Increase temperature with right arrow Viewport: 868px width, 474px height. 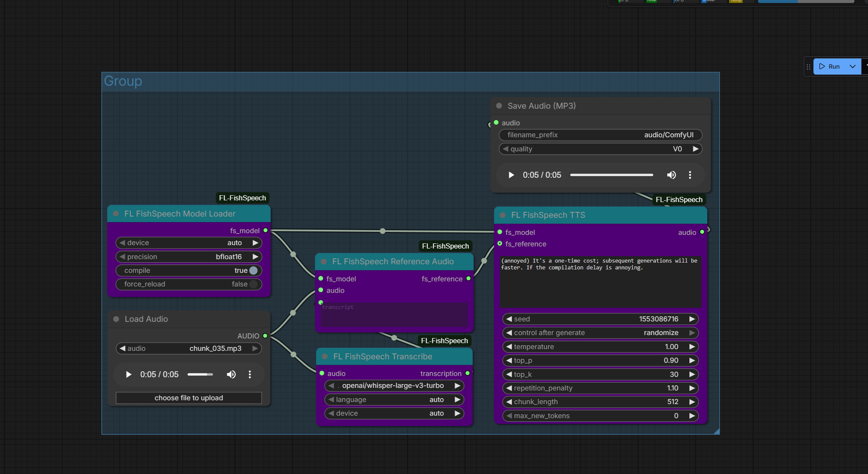click(692, 347)
